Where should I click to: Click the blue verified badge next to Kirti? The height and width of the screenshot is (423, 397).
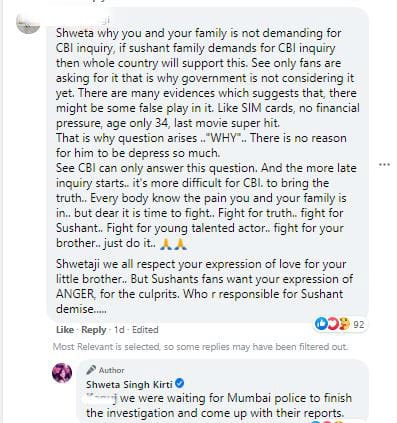(x=179, y=384)
